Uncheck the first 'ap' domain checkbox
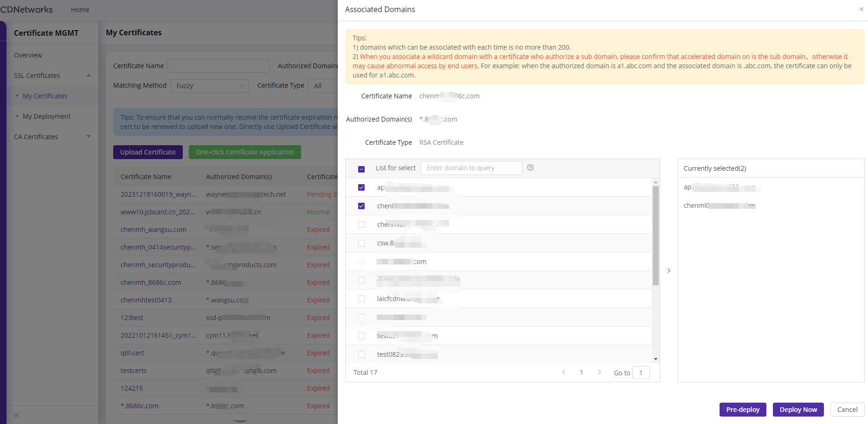Screen dimensions: 868x424 pos(361,187)
